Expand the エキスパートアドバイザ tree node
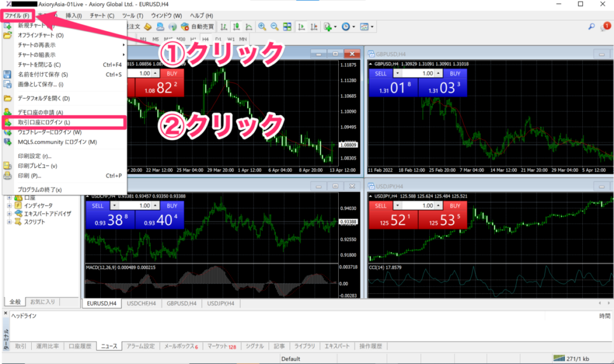This screenshot has width=614, height=364. 9,214
